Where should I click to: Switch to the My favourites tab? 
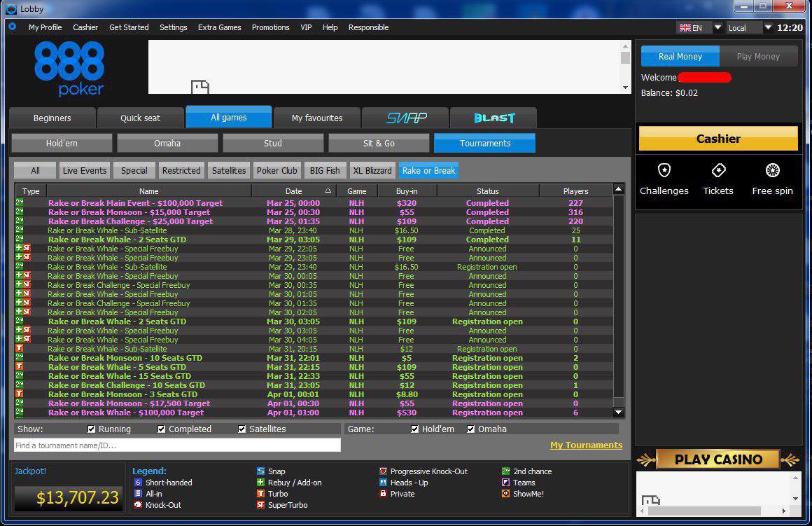tap(317, 118)
